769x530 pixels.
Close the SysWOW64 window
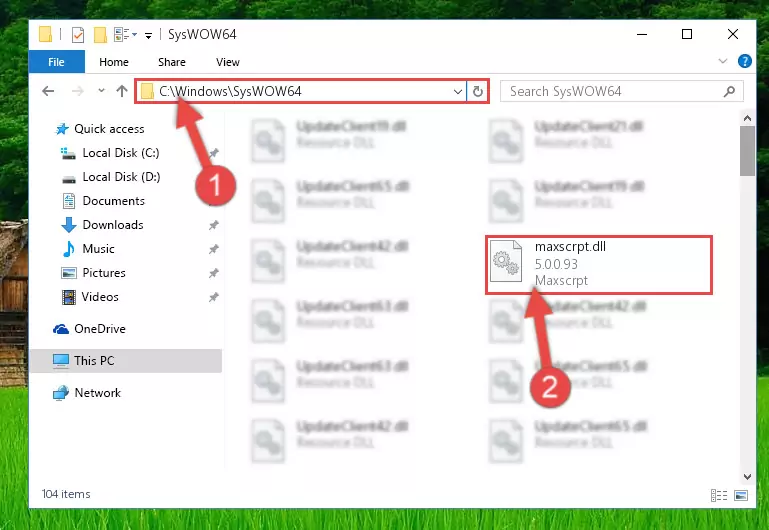coord(733,34)
